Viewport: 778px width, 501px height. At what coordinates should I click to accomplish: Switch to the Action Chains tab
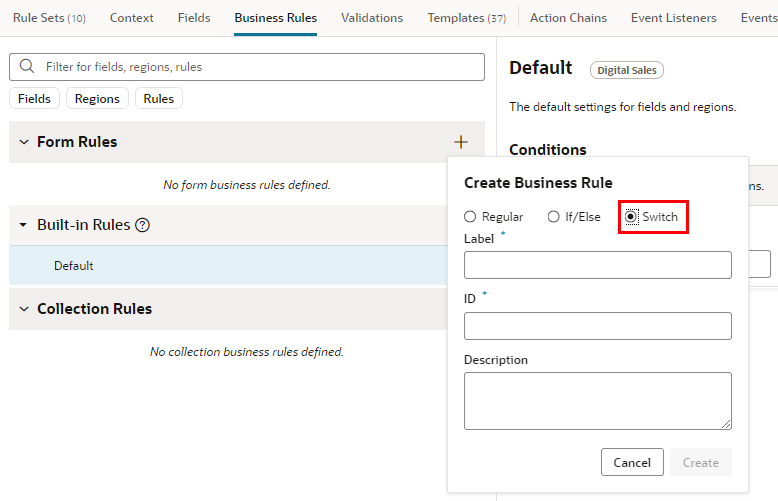[x=568, y=18]
